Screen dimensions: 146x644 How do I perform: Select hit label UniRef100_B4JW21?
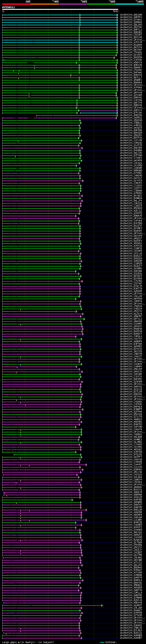pos(131,196)
